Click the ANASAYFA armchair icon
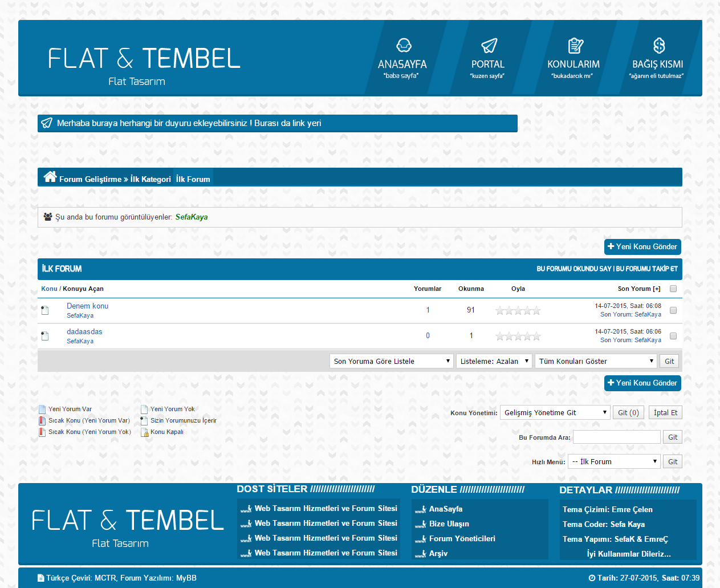The width and height of the screenshot is (720, 588). coord(404,45)
